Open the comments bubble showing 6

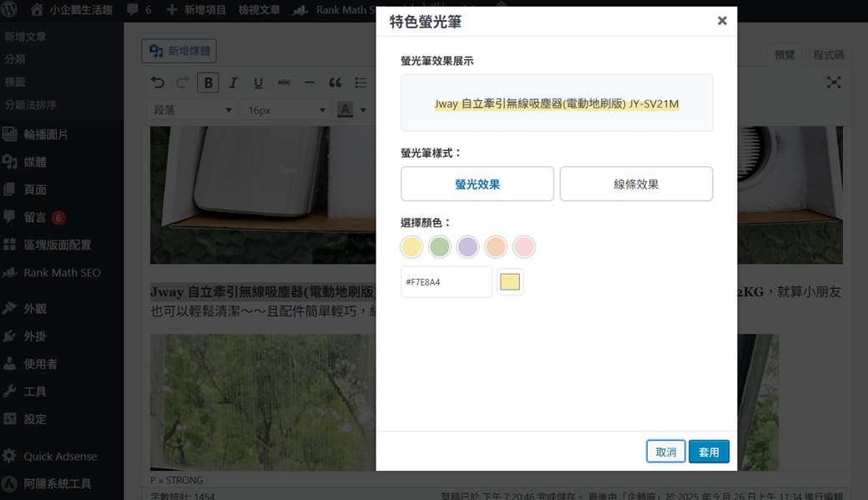pyautogui.click(x=139, y=9)
